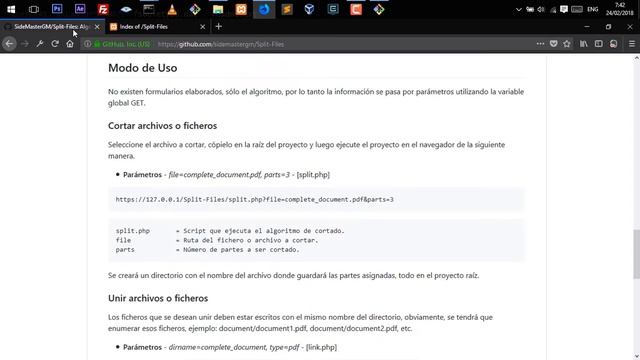
Task: Open the Firefox hamburger menu
Action: [632, 44]
